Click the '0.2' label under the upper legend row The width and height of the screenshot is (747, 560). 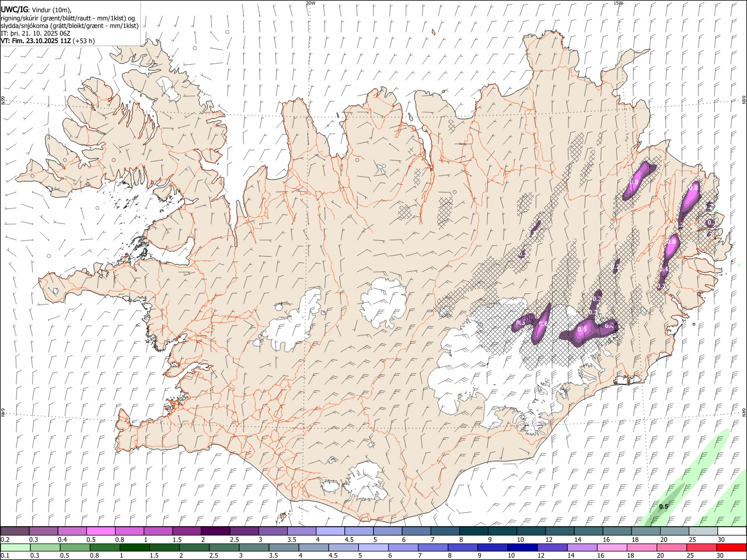5,540
